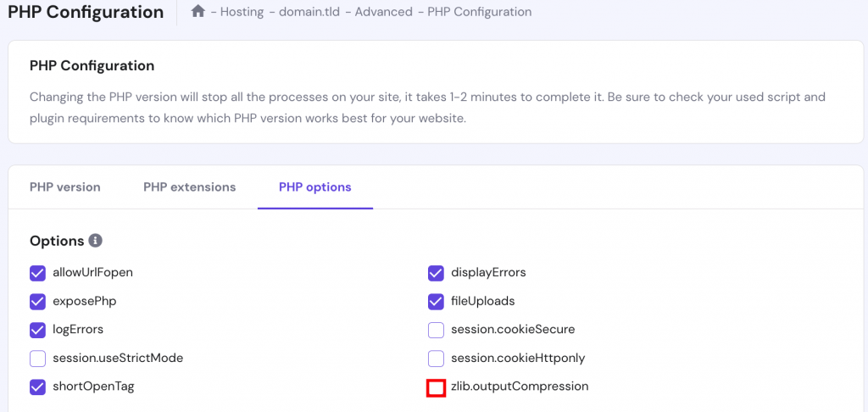The height and width of the screenshot is (412, 868).
Task: Click PHP Configuration in the breadcrumb
Action: (x=480, y=13)
